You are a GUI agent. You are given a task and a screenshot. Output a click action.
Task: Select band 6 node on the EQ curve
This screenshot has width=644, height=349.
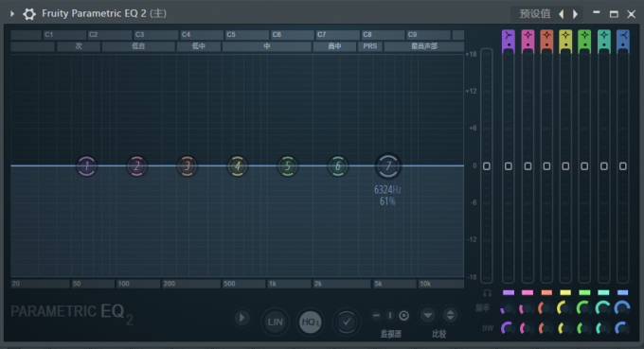tap(338, 166)
